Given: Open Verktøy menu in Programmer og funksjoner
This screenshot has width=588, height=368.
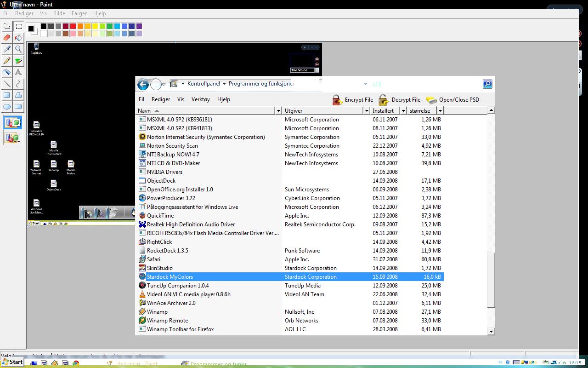Looking at the screenshot, I should coord(201,99).
